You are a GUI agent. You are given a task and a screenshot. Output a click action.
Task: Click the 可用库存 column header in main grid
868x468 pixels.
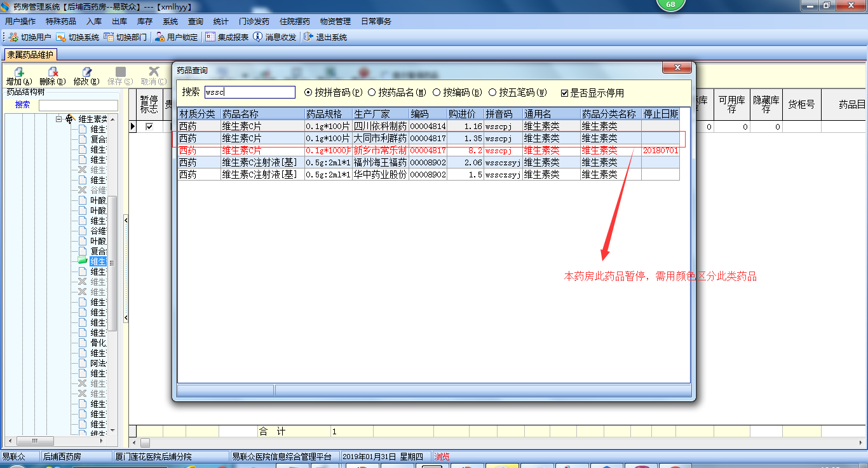[x=731, y=104]
